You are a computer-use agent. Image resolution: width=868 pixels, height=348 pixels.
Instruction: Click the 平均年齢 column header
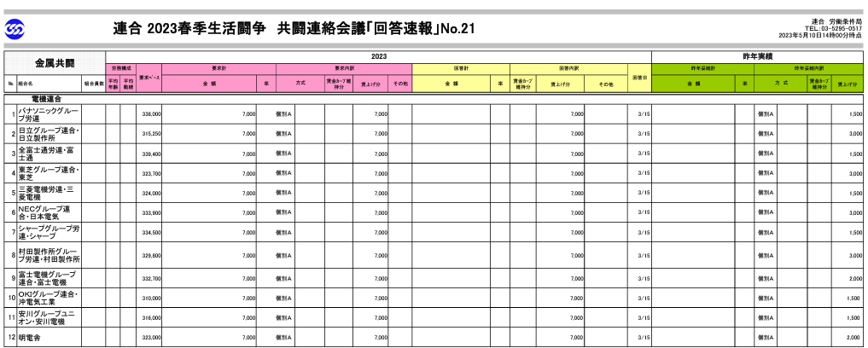(x=113, y=84)
